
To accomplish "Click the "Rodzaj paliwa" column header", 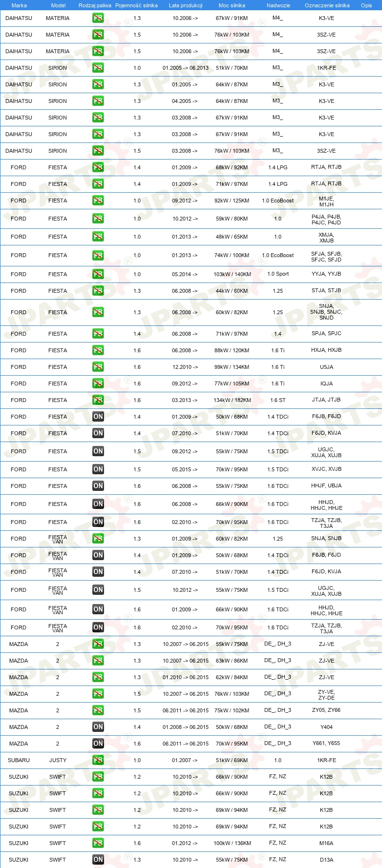I will [95, 5].
